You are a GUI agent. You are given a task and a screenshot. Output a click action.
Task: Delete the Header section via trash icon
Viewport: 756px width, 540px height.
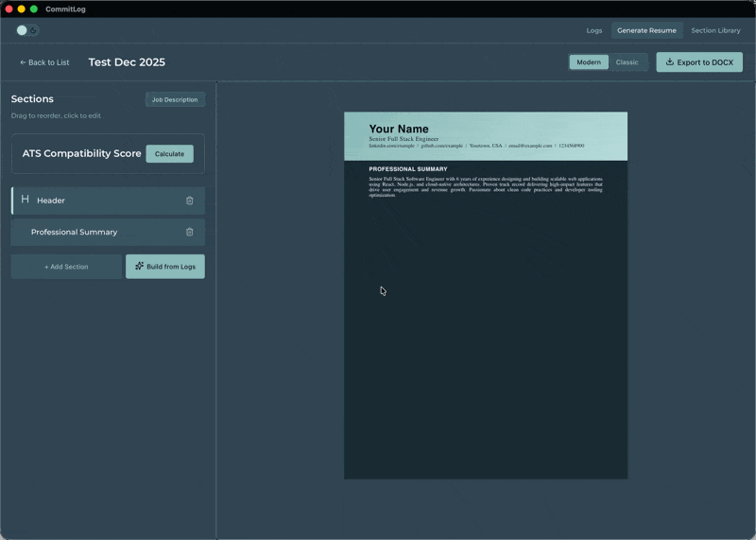[x=189, y=200]
